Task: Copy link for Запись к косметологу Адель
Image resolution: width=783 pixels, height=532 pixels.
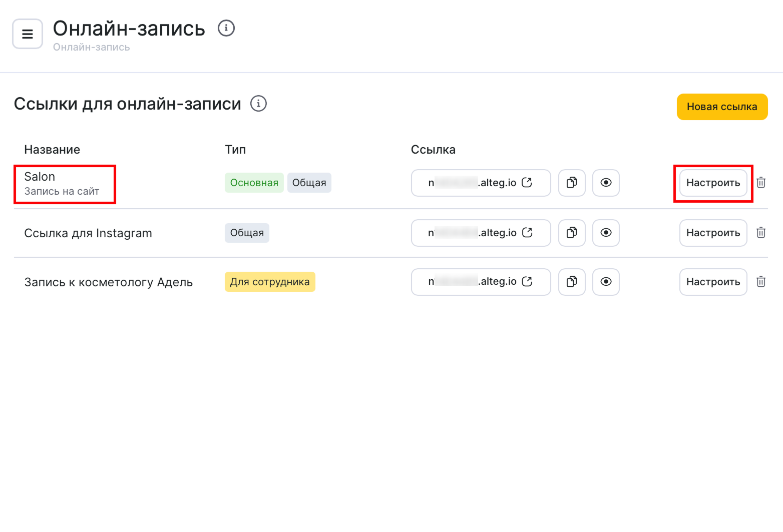Action: (x=572, y=282)
